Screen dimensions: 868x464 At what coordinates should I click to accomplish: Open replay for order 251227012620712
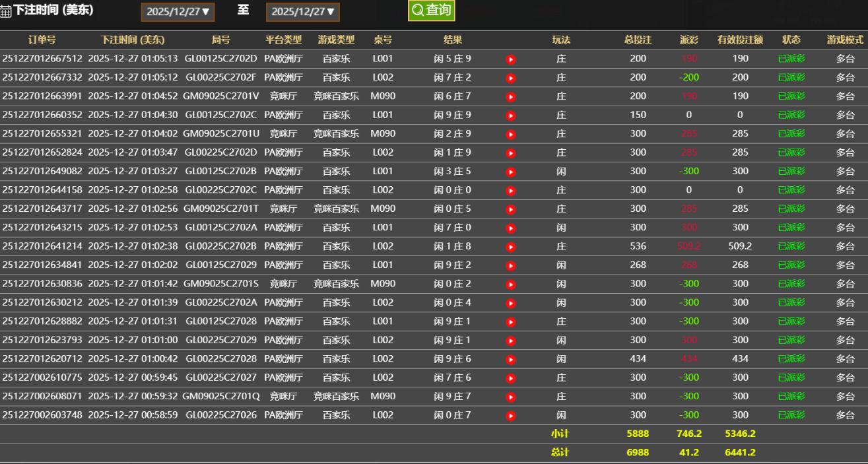click(511, 360)
